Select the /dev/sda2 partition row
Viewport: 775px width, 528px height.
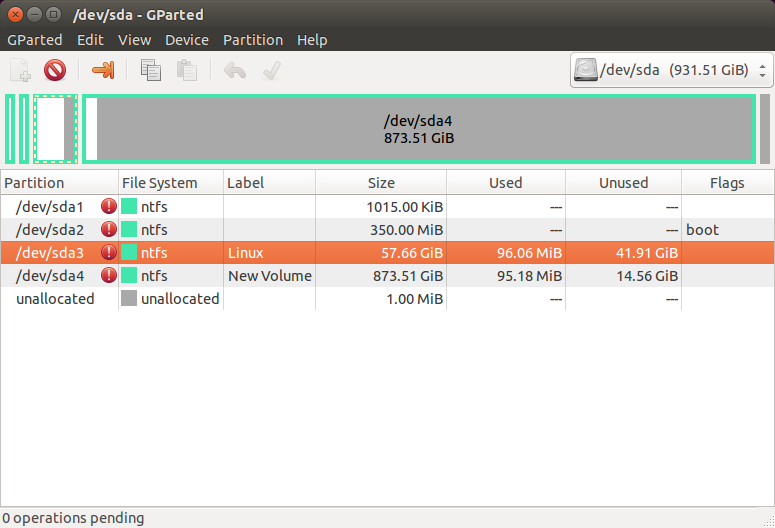(388, 229)
